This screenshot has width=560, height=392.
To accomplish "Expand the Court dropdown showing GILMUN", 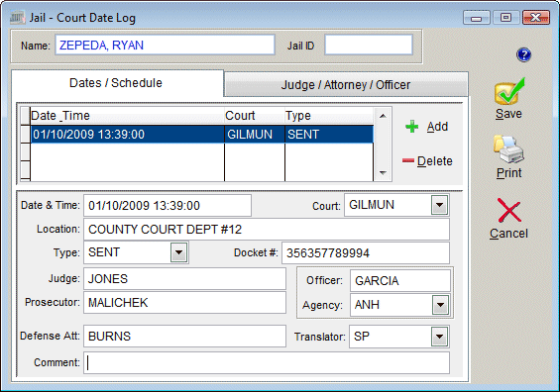I will click(439, 205).
